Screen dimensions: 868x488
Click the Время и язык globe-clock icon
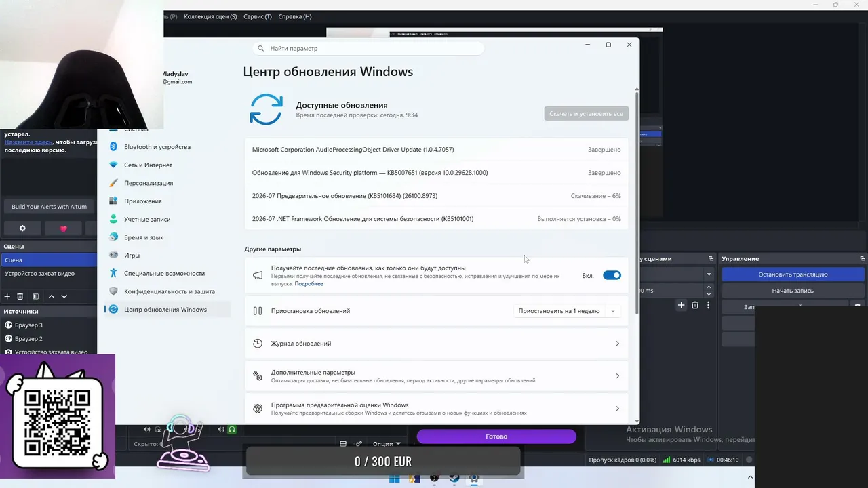tap(113, 237)
